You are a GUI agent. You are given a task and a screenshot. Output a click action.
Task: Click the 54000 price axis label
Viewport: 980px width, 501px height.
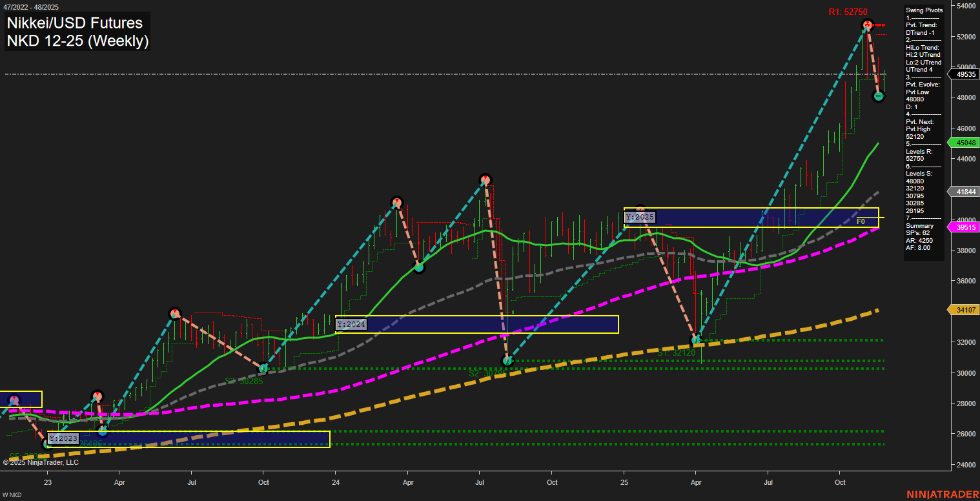(966, 6)
